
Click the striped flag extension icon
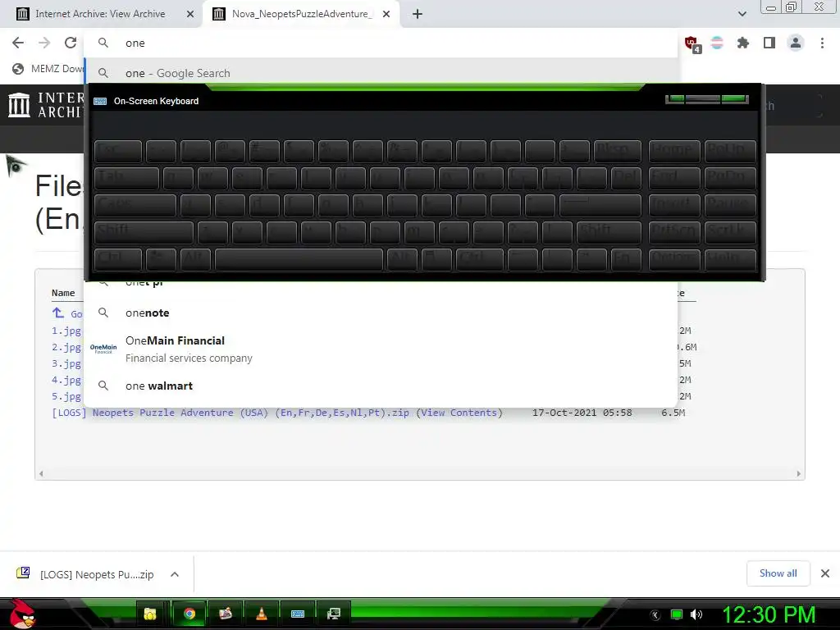click(x=717, y=43)
